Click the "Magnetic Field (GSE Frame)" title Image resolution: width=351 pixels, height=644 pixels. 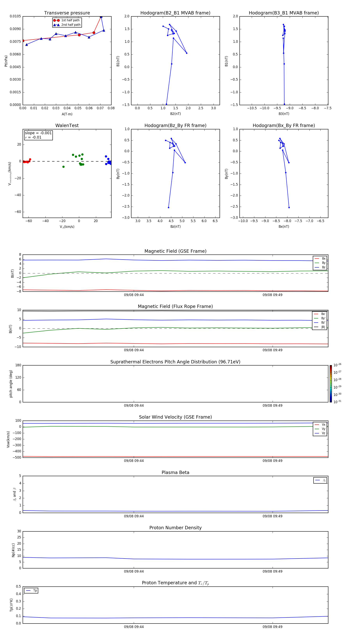(175, 251)
